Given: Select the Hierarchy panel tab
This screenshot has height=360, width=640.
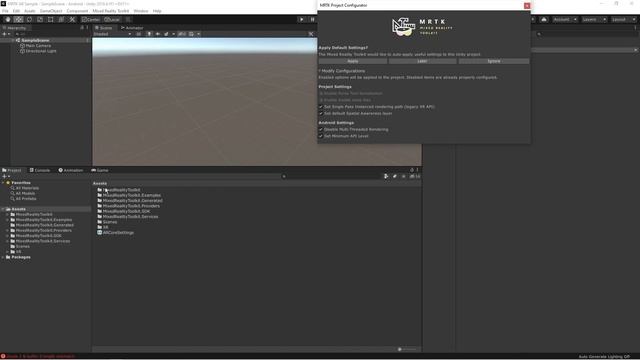Looking at the screenshot, I should click(15, 28).
